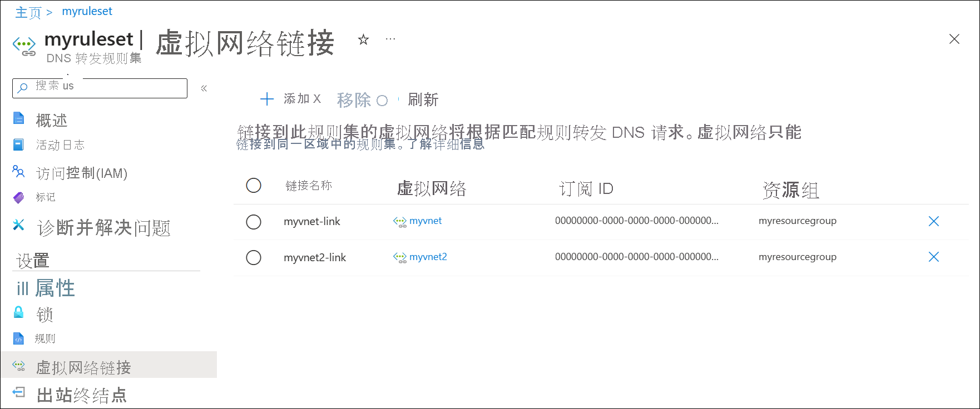Click the myvnet2-link name cell
The width and height of the screenshot is (980, 409).
(315, 257)
